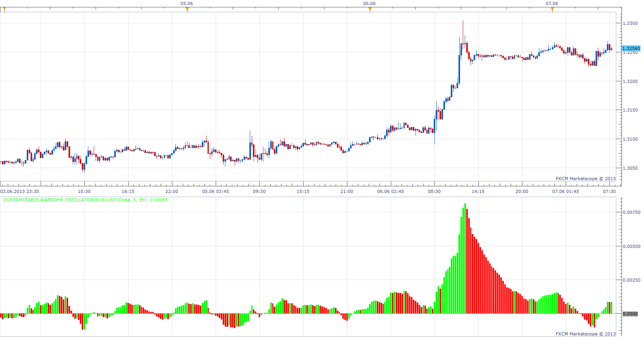Click the 10:30 time axis label
This screenshot has width=644, height=337.
[x=84, y=191]
